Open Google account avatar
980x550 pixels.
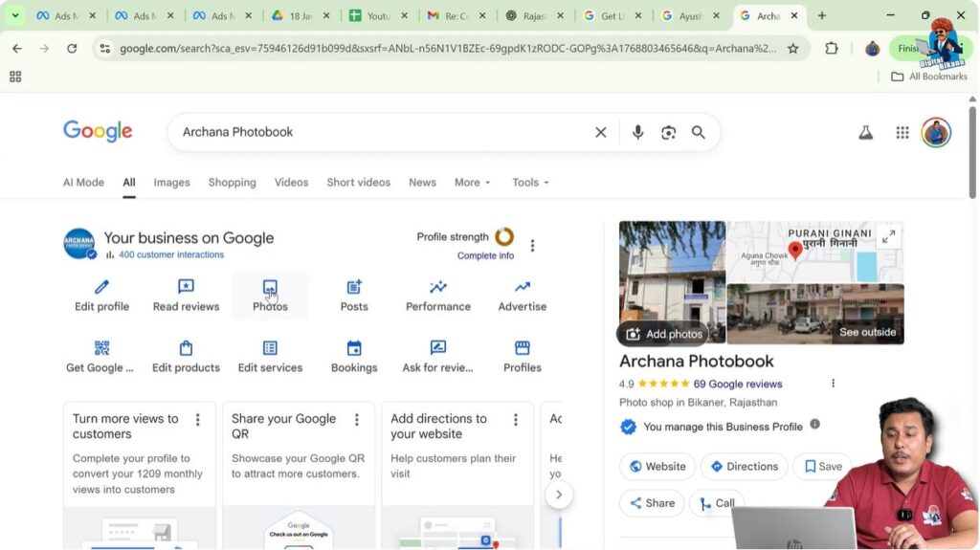pos(936,133)
